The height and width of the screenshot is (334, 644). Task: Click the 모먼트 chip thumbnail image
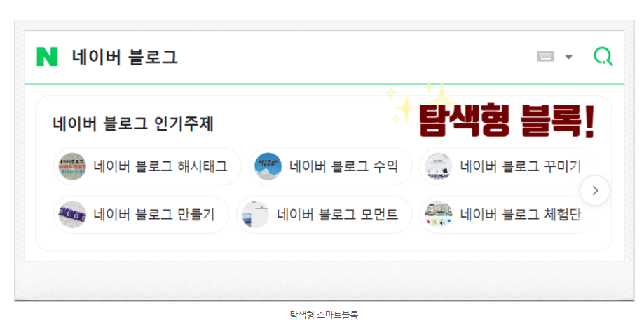pos(256,214)
